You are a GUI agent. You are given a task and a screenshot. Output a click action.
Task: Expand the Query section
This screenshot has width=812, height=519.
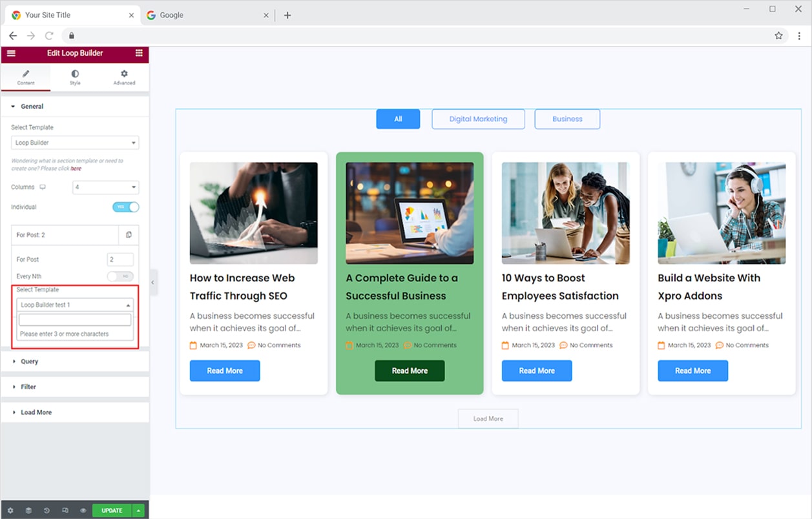pyautogui.click(x=30, y=361)
